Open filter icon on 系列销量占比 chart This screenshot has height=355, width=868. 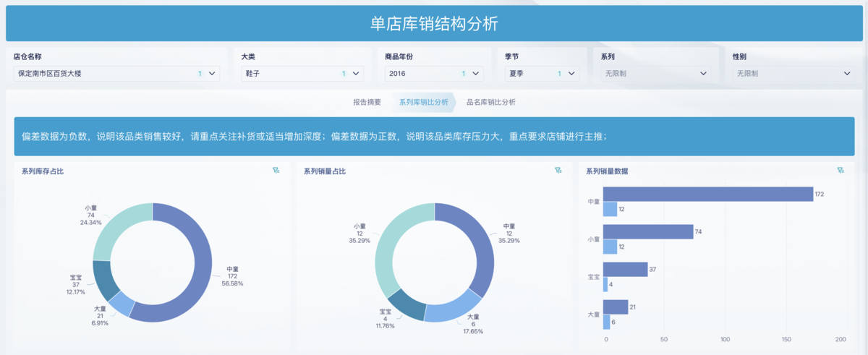[558, 171]
